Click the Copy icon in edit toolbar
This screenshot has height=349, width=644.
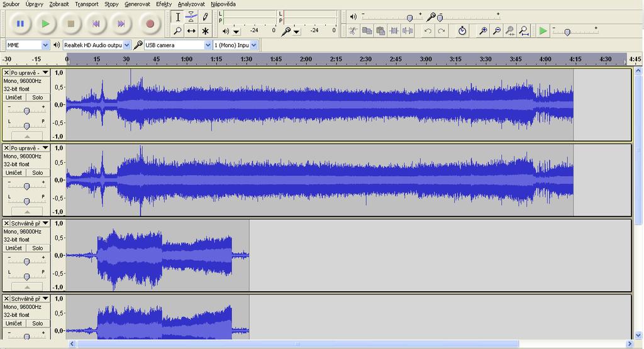click(367, 31)
